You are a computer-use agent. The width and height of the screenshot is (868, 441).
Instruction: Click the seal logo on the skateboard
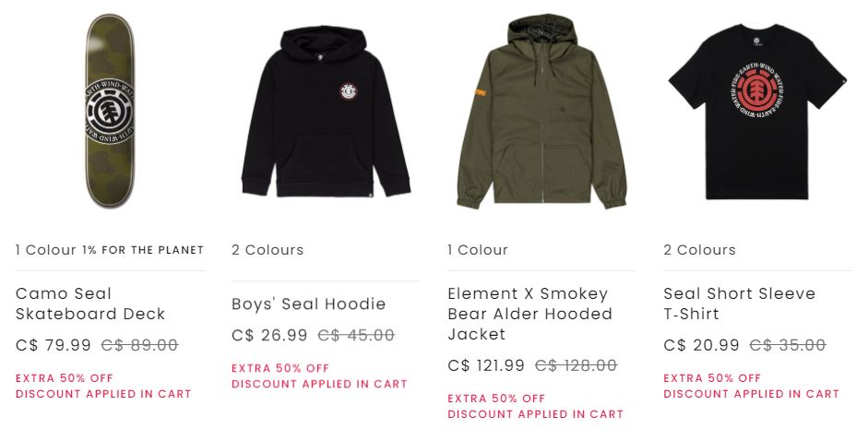point(110,112)
